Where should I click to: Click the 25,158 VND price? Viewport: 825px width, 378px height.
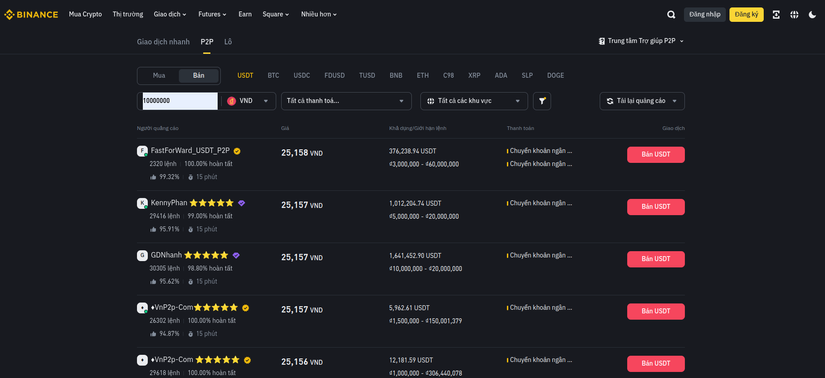[301, 153]
